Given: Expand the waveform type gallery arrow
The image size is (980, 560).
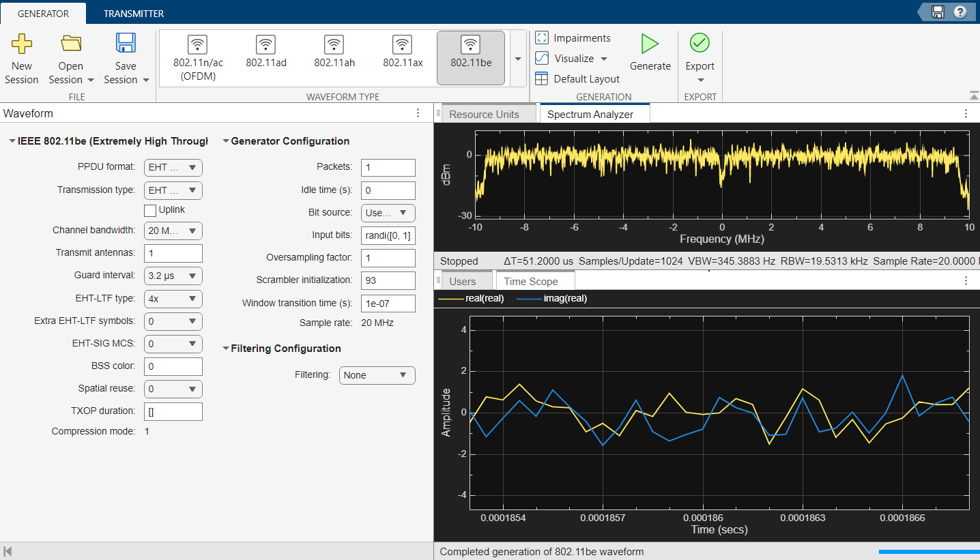Looking at the screenshot, I should coord(517,59).
